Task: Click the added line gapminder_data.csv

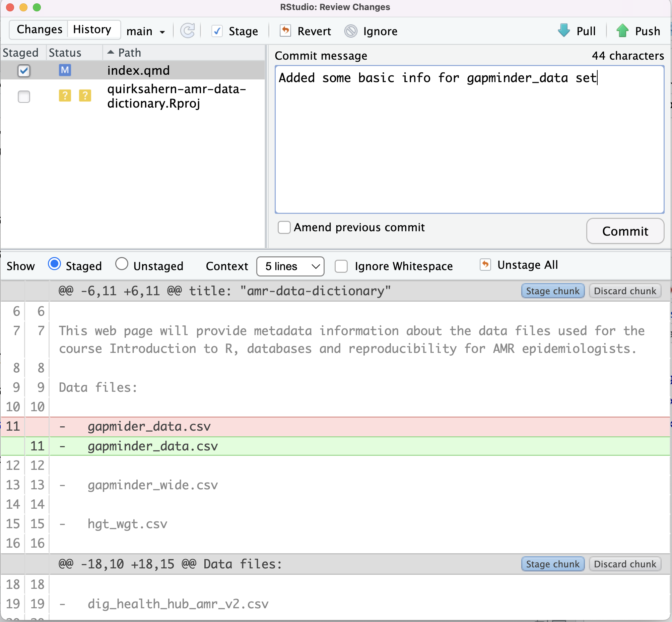Action: [335, 446]
